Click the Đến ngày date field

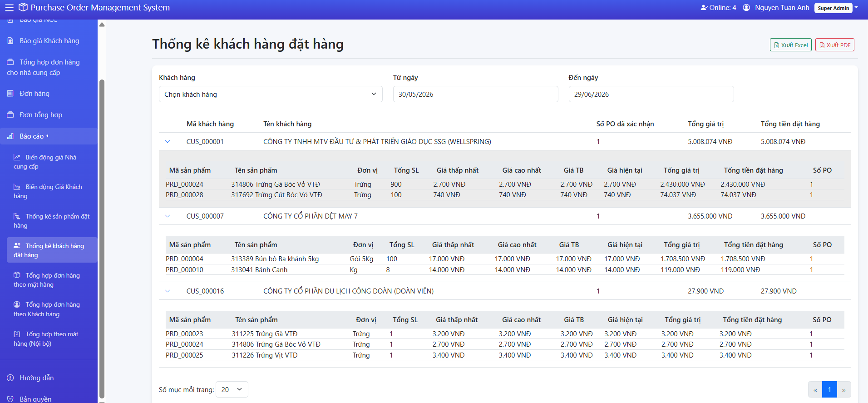point(651,94)
